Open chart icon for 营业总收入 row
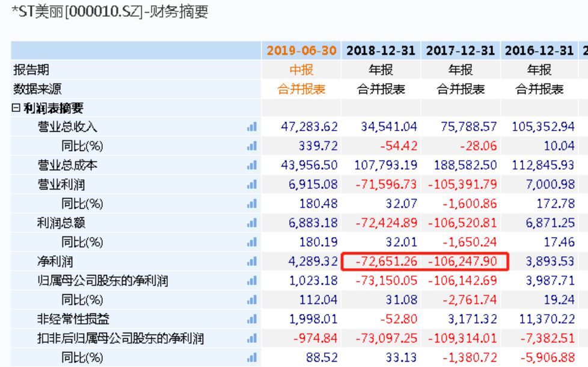The image size is (588, 367). point(252,127)
